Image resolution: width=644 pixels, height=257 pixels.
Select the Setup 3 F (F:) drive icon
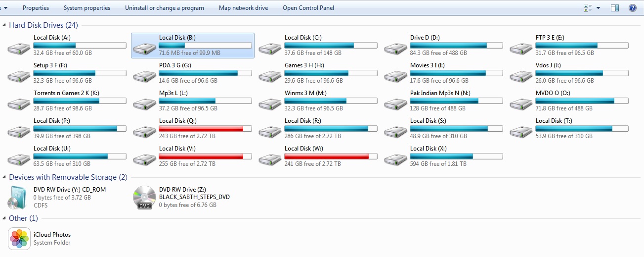(x=19, y=76)
